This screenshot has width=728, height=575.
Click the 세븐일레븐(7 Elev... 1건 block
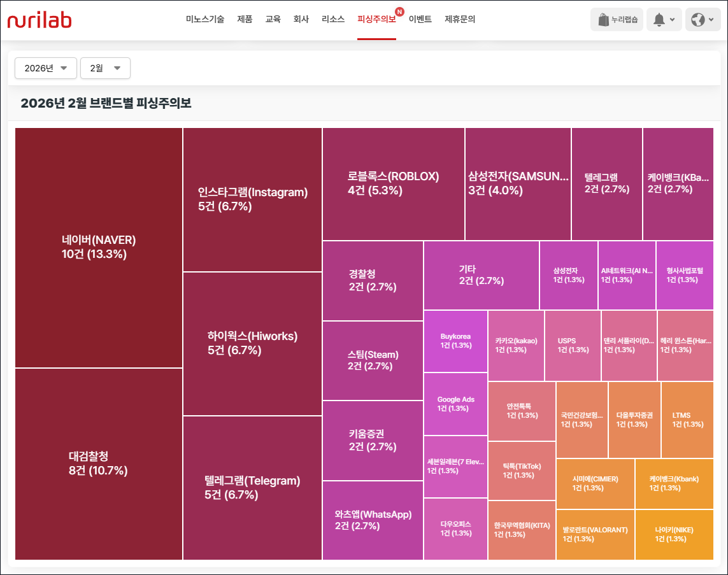(455, 466)
